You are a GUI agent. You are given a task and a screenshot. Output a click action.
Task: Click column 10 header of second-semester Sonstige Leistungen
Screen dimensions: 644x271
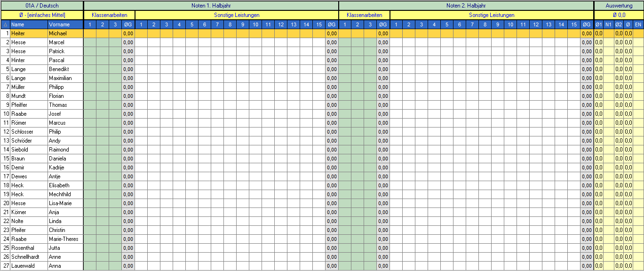[510, 24]
